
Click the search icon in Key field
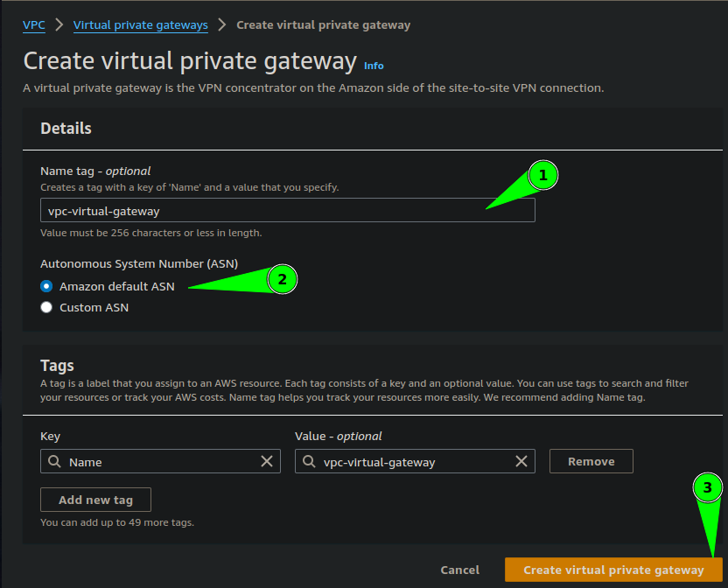coord(54,461)
